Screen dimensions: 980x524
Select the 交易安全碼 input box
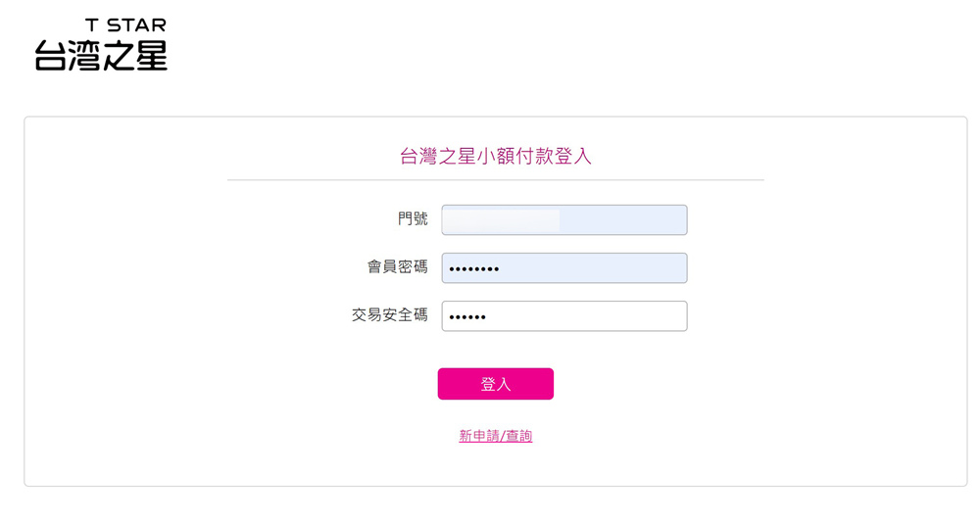[563, 316]
